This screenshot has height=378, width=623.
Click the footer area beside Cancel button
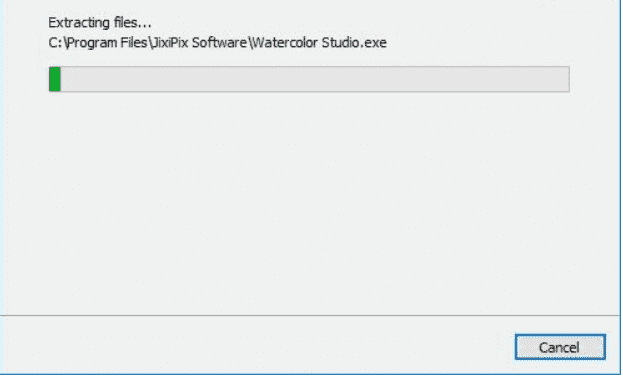(x=254, y=346)
